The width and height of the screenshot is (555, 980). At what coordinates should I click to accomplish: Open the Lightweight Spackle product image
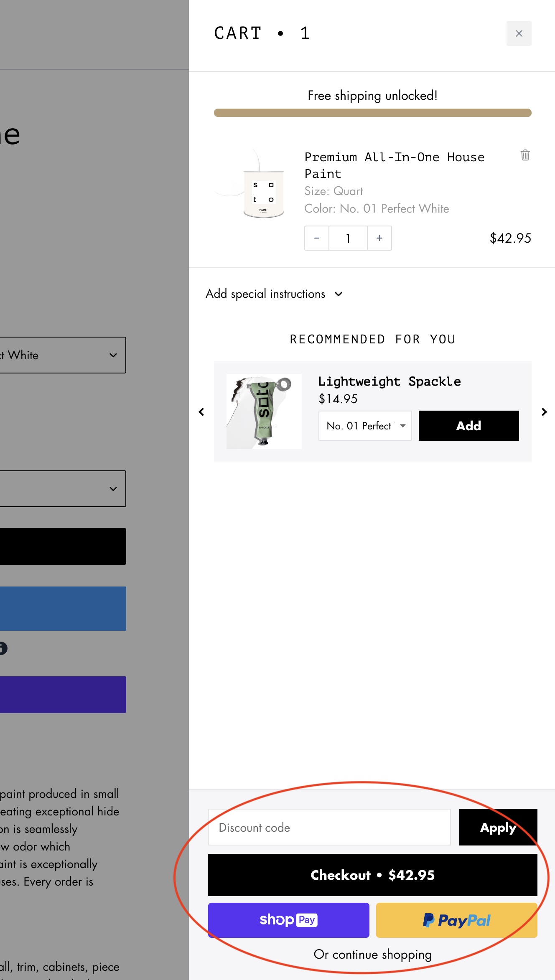point(264,411)
